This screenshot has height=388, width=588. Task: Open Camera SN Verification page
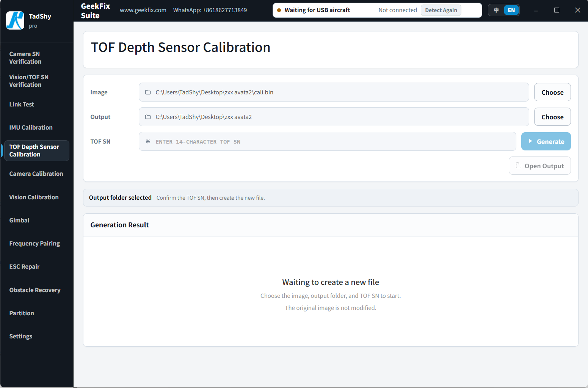click(36, 58)
